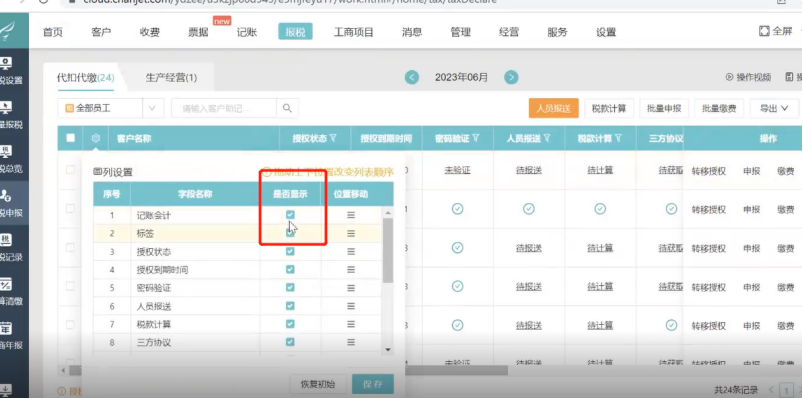This screenshot has height=399, width=803.
Task: Open the 工商项目 menu
Action: (x=354, y=32)
